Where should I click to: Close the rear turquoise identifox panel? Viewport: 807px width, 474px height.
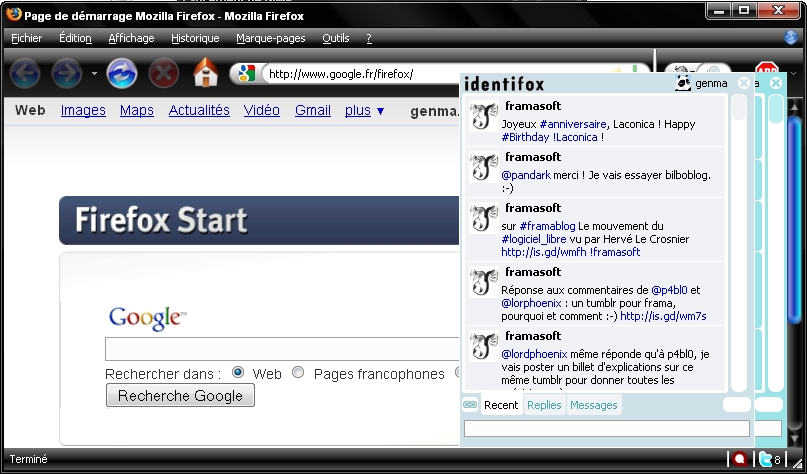point(776,83)
